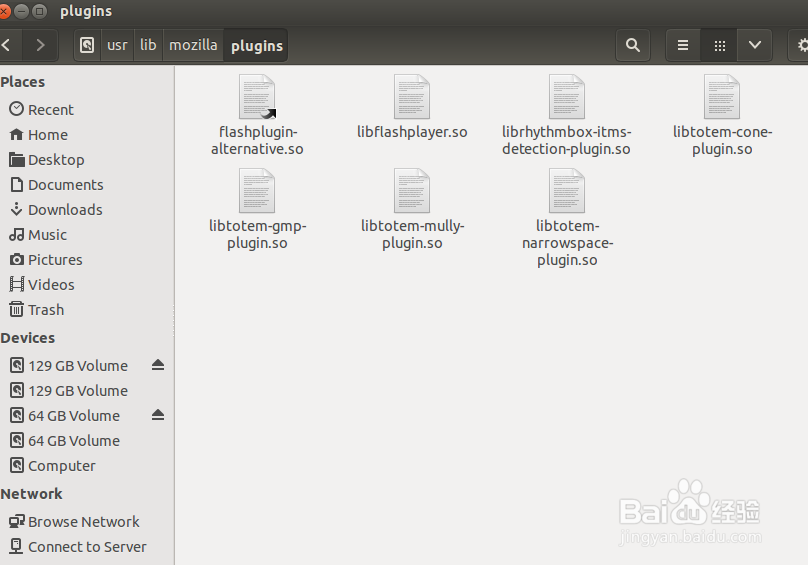Viewport: 808px width, 565px height.
Task: Select the libflashplayer.so file icon
Action: point(412,97)
